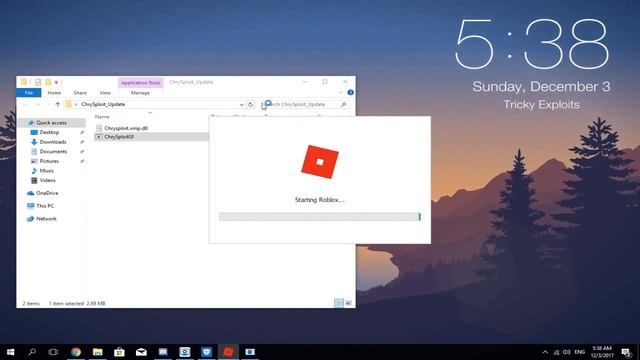
Task: Open the Share ribbon tab
Action: click(80, 93)
